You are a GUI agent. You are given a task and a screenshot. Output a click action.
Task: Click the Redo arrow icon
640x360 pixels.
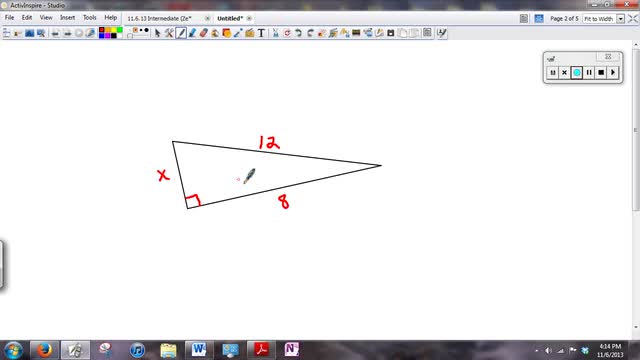pyautogui.click(x=310, y=33)
